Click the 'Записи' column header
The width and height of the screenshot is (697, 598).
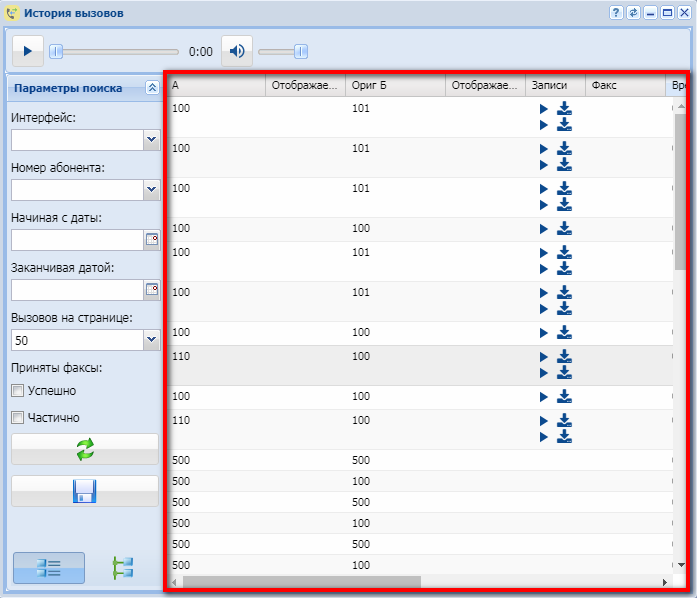pos(555,86)
